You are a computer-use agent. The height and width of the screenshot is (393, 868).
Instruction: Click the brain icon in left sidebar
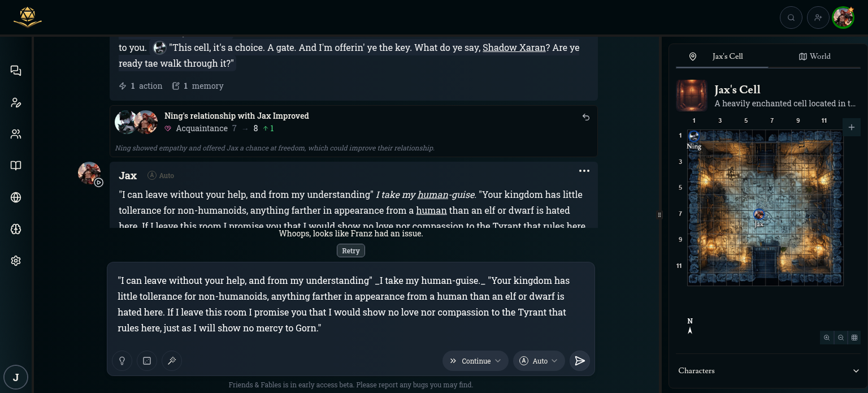pos(16,229)
